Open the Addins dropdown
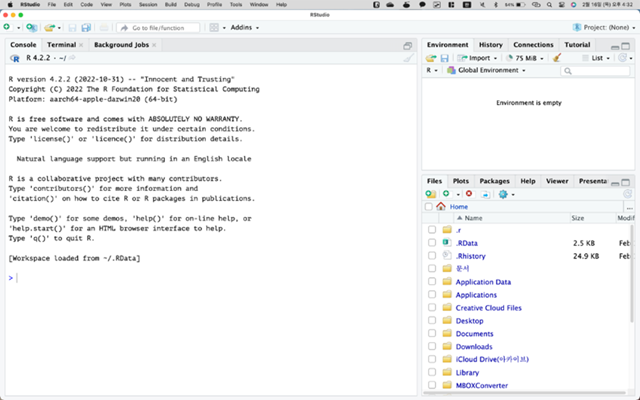640x400 pixels. click(244, 27)
